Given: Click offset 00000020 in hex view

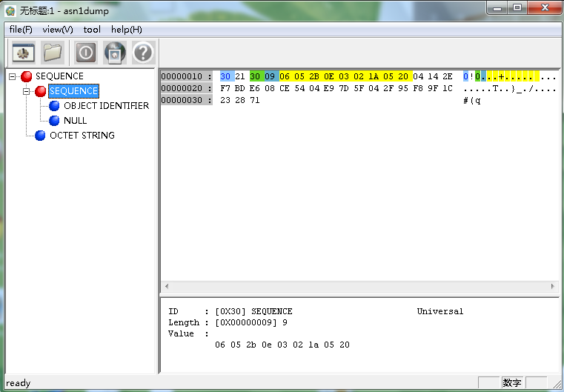Looking at the screenshot, I should 182,88.
